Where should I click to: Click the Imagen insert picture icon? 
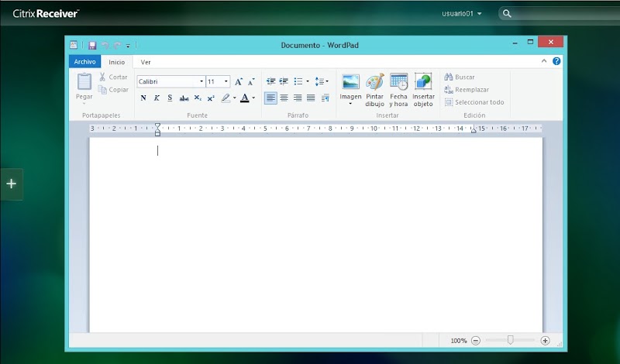[x=350, y=82]
